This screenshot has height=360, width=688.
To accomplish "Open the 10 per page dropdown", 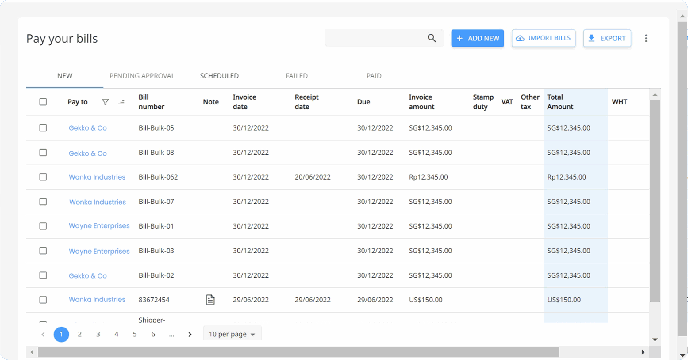I will tap(232, 334).
